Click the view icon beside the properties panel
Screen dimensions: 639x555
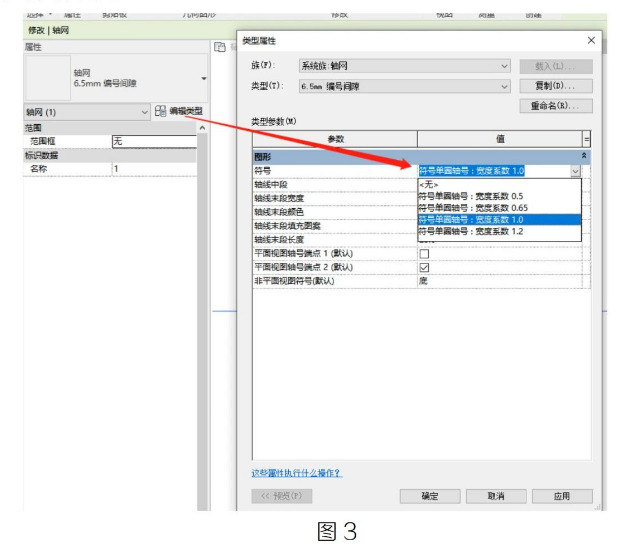pos(220,47)
